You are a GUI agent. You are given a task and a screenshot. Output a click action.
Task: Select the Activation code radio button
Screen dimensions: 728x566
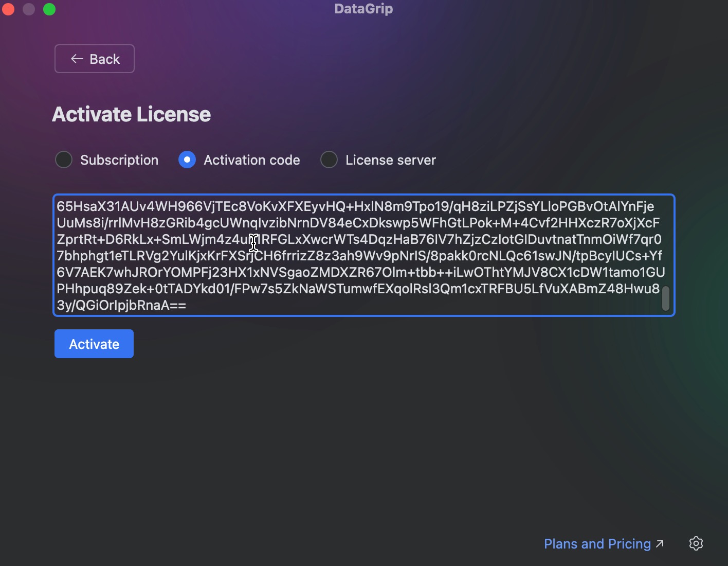tap(187, 160)
